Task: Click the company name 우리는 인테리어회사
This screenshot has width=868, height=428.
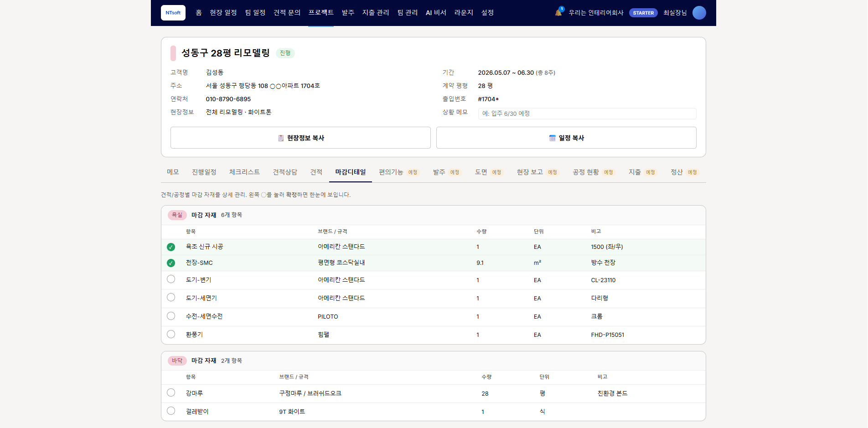Action: 596,13
